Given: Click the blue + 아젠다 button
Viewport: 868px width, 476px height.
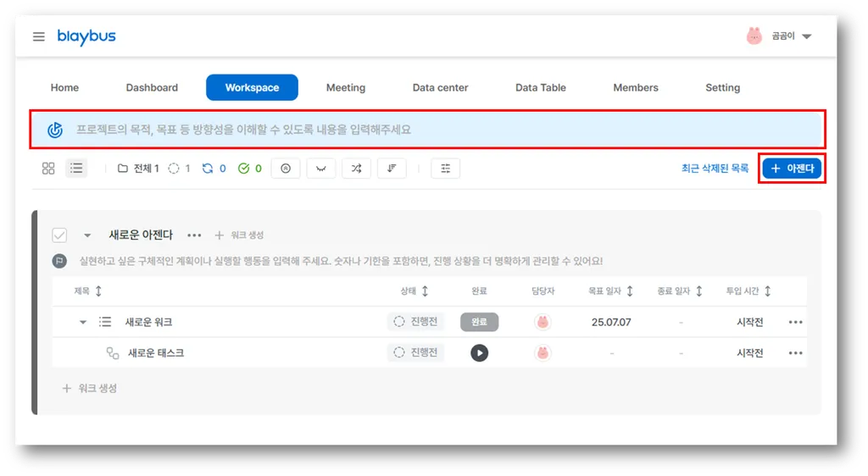Looking at the screenshot, I should [x=792, y=169].
